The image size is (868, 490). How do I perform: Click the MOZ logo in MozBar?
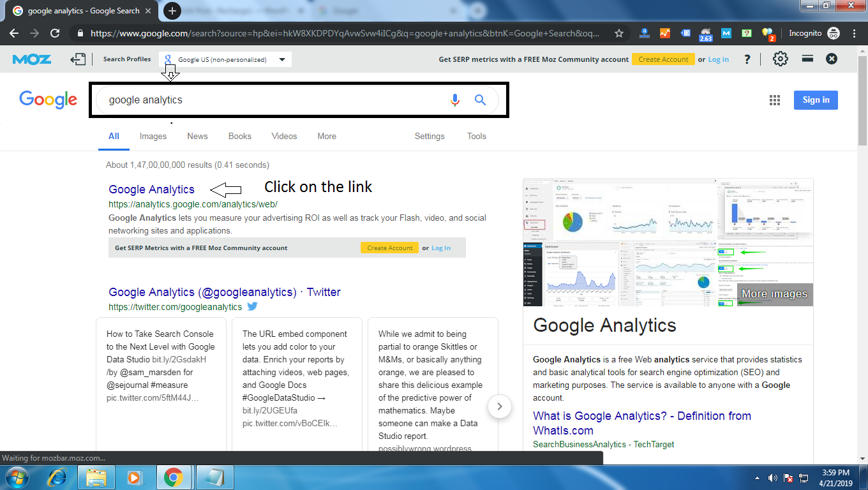coord(32,59)
